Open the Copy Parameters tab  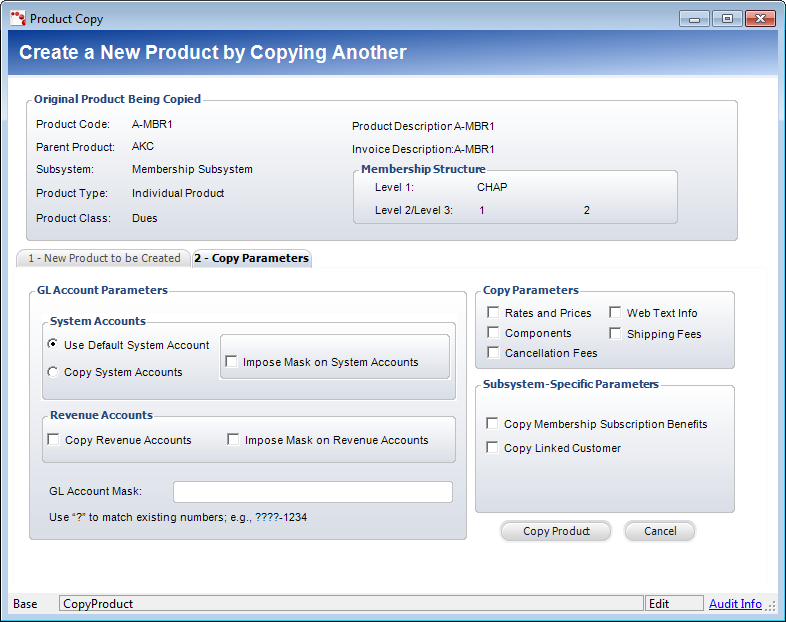tap(251, 258)
